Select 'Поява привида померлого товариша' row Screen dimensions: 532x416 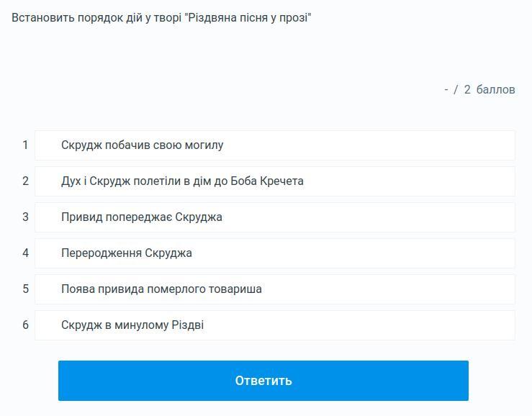click(275, 289)
